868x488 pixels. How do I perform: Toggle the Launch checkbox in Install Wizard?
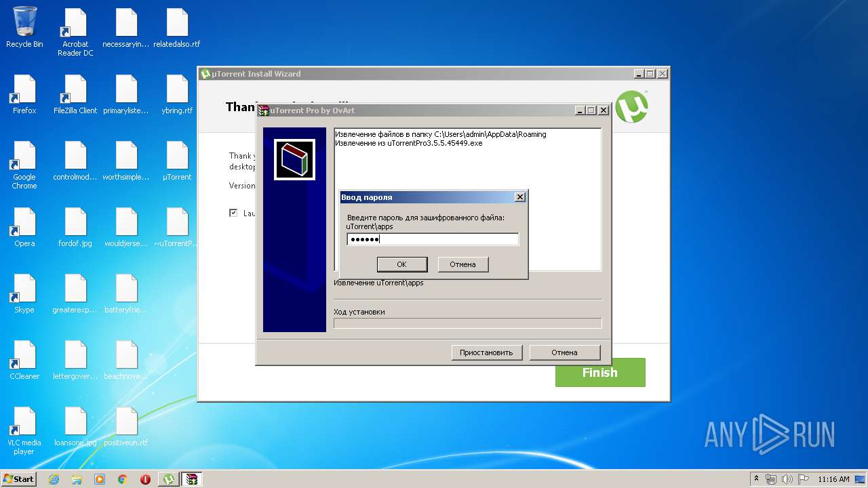(233, 213)
